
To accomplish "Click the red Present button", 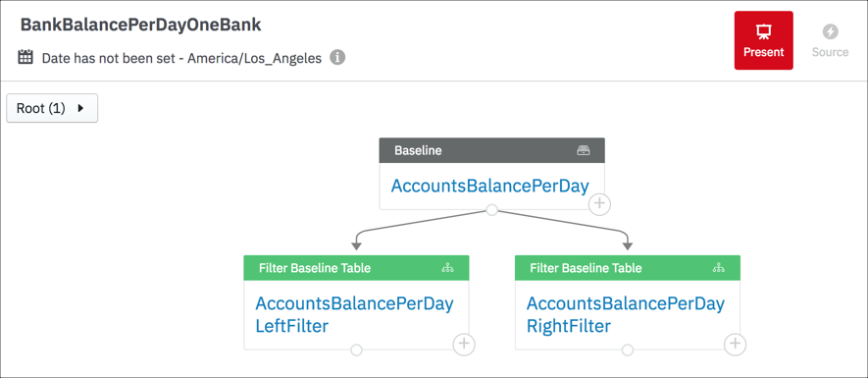I will click(763, 40).
